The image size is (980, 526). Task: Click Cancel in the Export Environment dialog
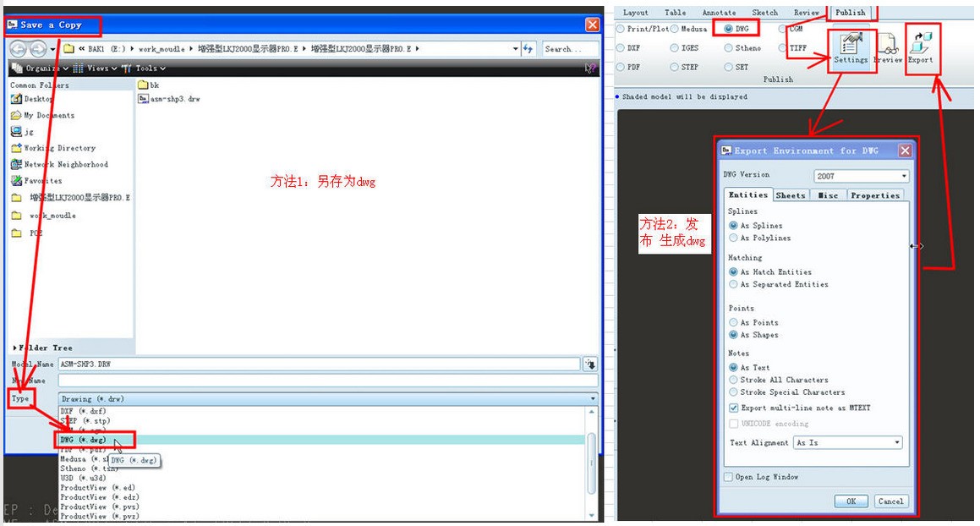(890, 501)
